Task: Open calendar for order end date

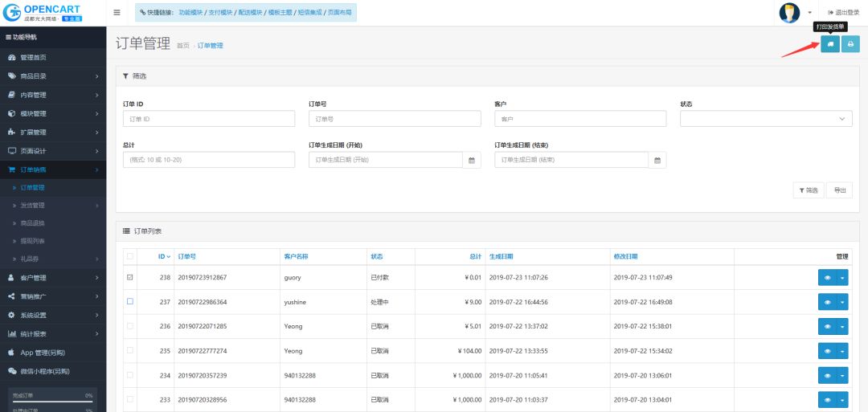Action: point(657,160)
